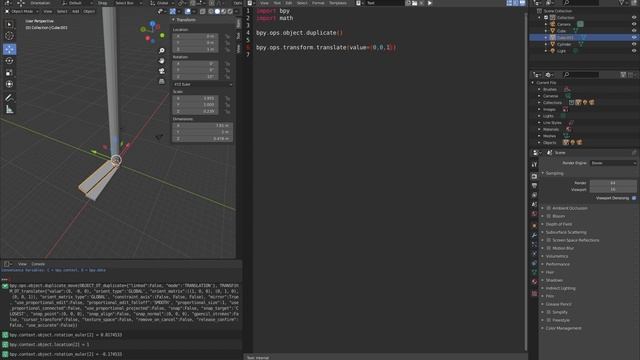The image size is (640, 360).
Task: Open the viewport Select menu
Action: (x=62, y=11)
